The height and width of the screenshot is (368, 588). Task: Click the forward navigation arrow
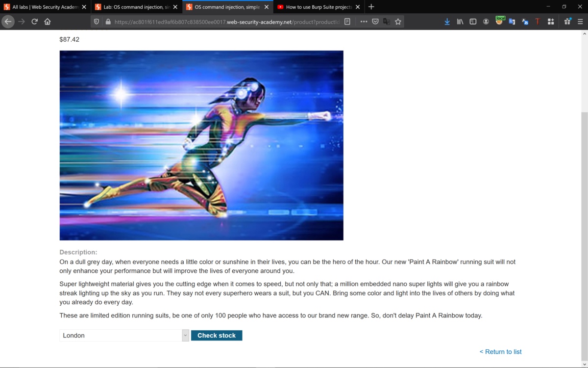(x=21, y=22)
